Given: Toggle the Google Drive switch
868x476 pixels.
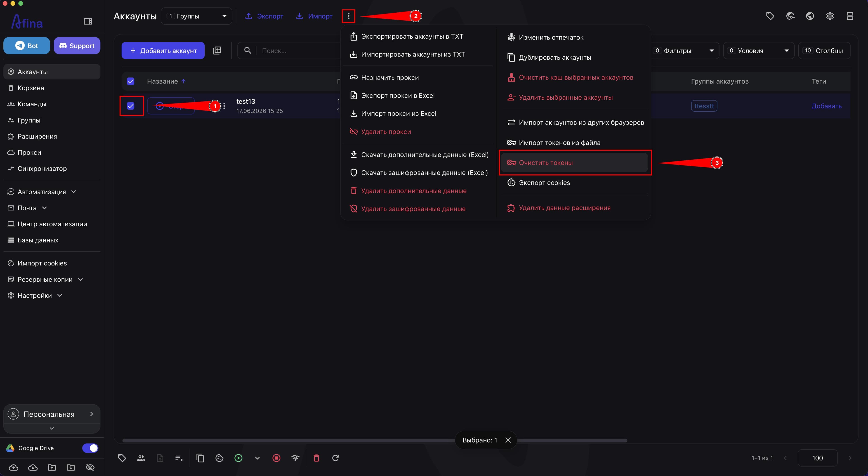Looking at the screenshot, I should [x=90, y=448].
